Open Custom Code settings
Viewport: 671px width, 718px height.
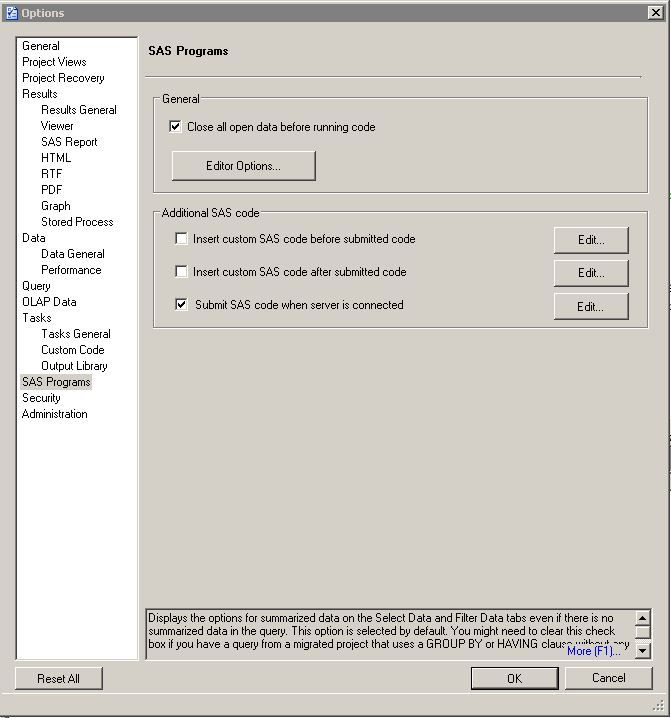(x=73, y=350)
